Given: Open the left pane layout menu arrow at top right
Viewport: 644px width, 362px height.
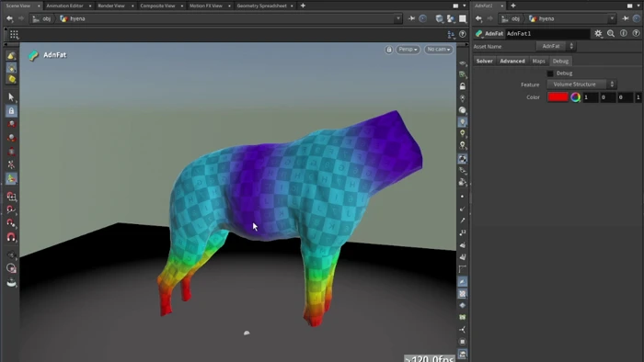Looking at the screenshot, I should click(x=465, y=6).
